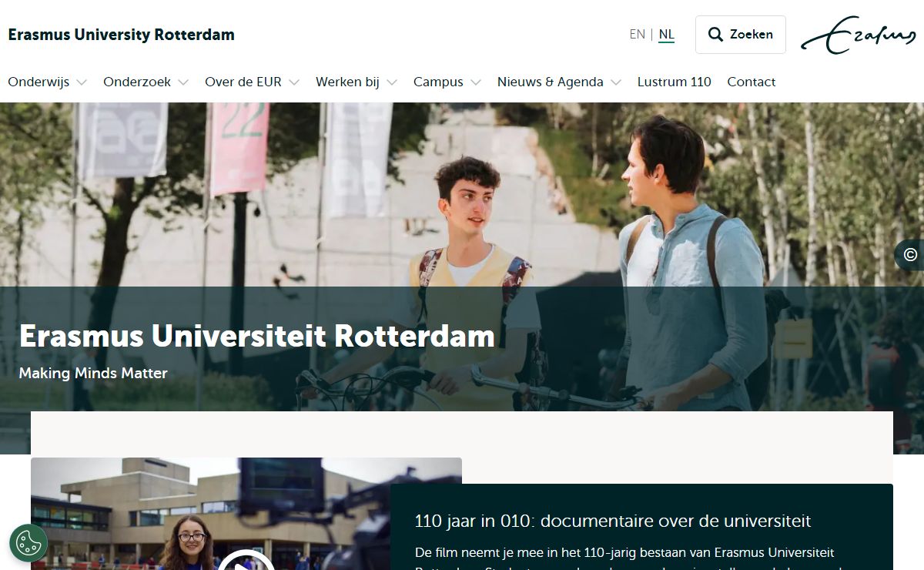Click Erasmus University Rotterdam site title
Image resolution: width=924 pixels, height=570 pixels.
(x=122, y=35)
